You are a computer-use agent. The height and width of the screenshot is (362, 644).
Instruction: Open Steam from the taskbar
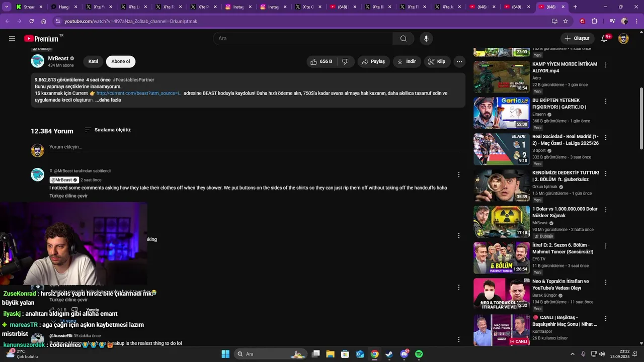click(389, 354)
